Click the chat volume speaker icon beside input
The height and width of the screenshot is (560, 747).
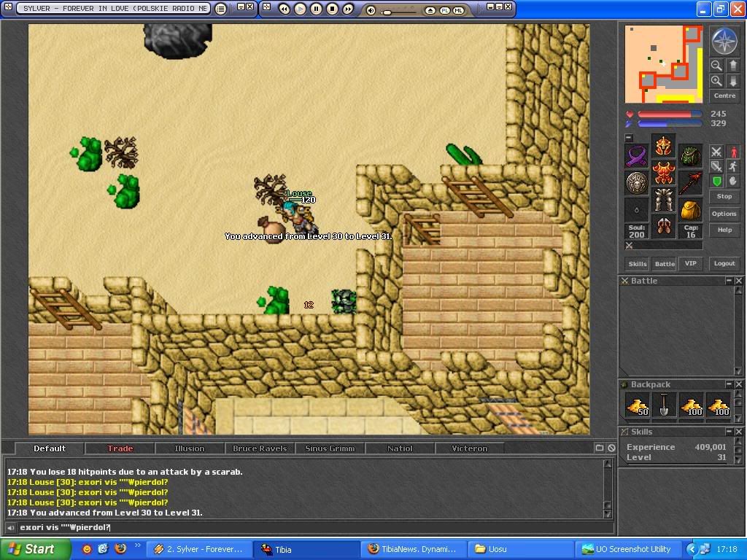[10, 528]
